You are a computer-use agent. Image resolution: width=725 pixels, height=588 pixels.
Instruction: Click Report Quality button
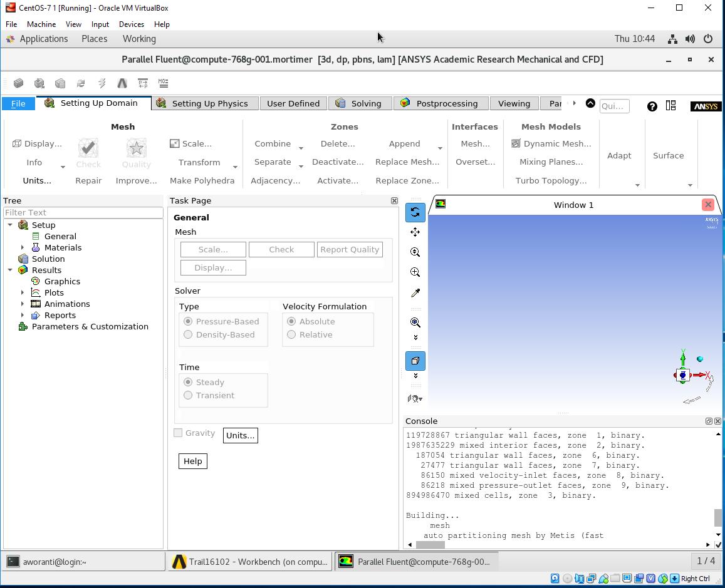(350, 249)
